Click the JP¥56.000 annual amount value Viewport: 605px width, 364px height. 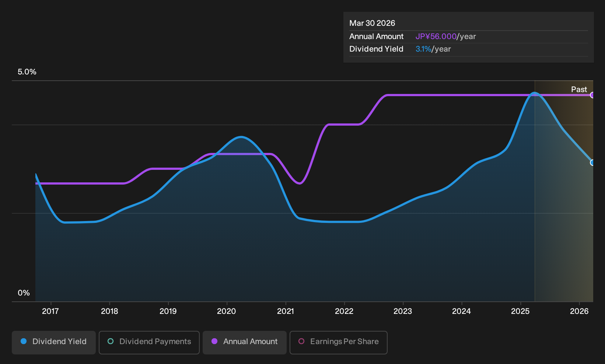[x=436, y=36]
